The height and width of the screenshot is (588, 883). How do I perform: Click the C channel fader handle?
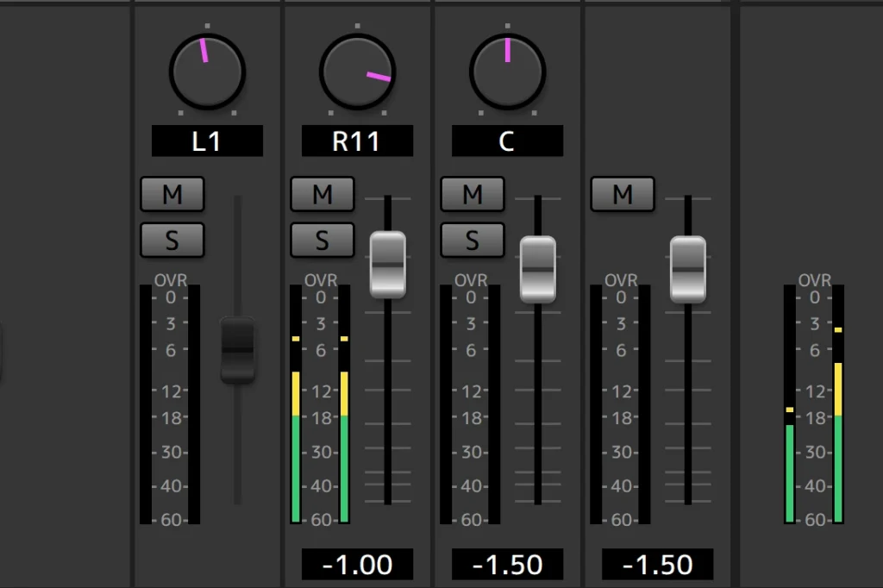point(538,269)
